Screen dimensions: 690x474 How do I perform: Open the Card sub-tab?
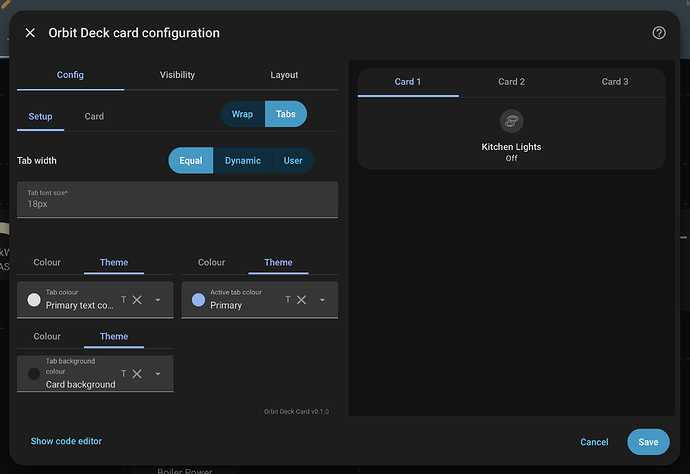pos(94,117)
